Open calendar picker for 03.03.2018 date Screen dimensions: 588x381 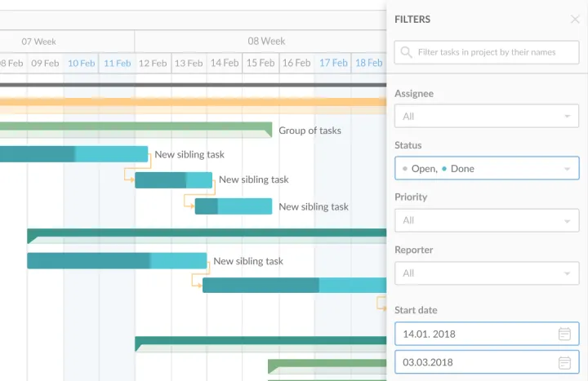coord(564,362)
